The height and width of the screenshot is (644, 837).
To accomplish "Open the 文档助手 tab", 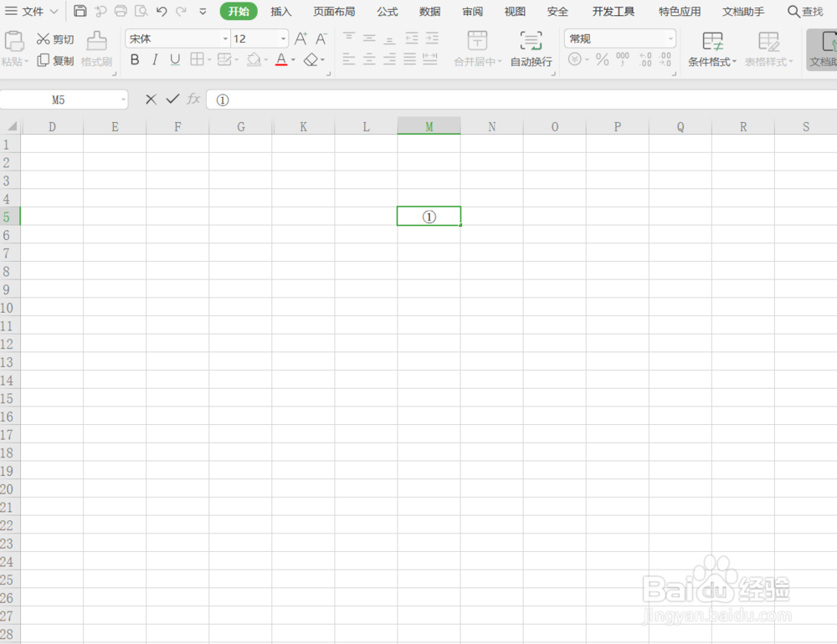I will coord(743,11).
